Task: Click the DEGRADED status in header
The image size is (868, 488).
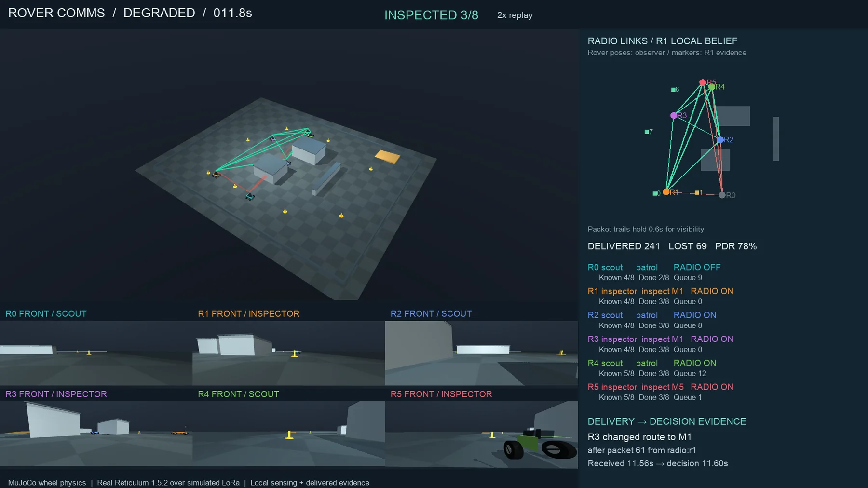Action: [159, 13]
